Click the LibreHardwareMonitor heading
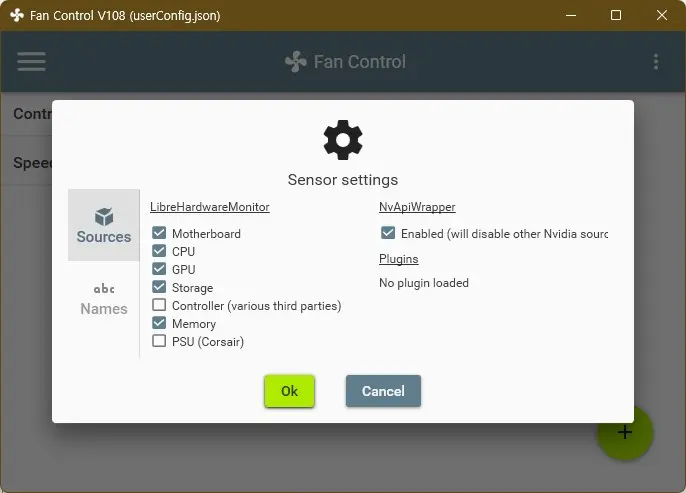 (210, 207)
